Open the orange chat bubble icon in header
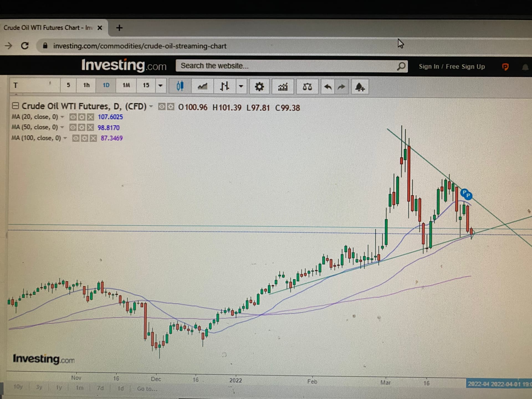532x399 pixels. coord(505,67)
